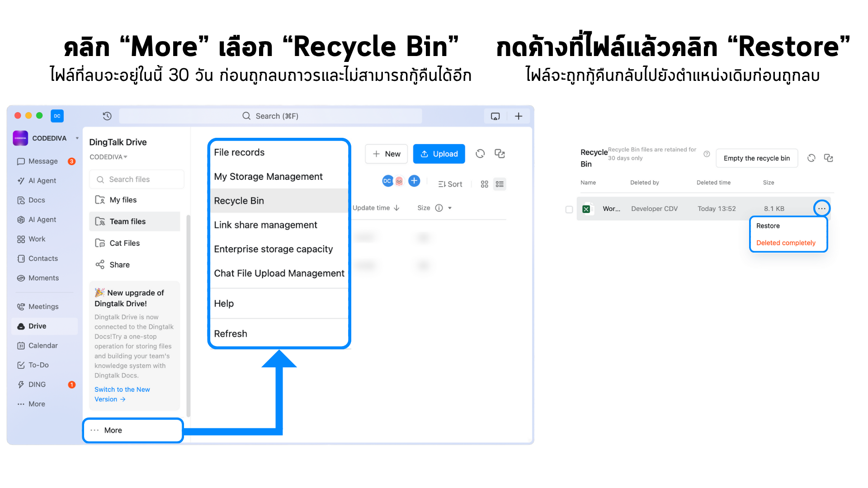Switch to list view icon
The width and height of the screenshot is (868, 488).
(x=500, y=184)
